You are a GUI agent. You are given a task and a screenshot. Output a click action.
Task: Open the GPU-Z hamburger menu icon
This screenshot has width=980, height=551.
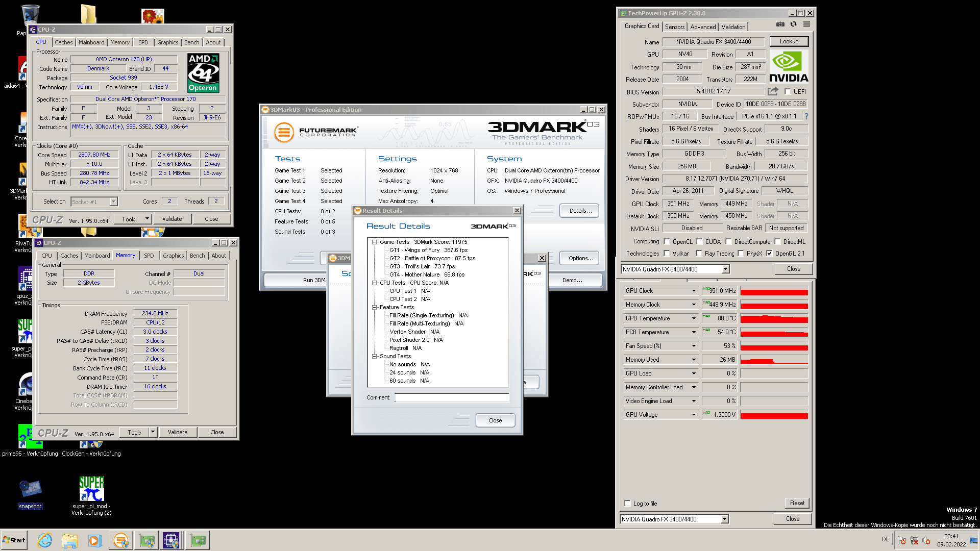click(x=806, y=24)
